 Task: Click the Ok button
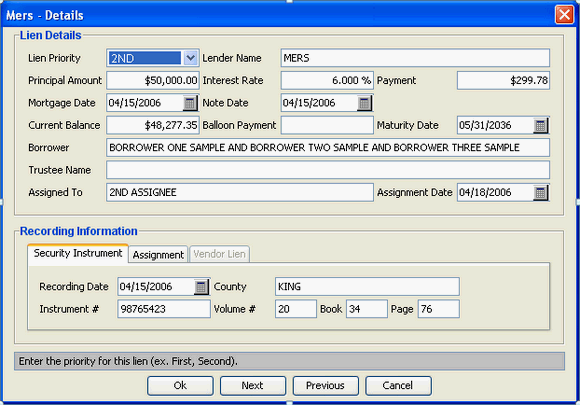(180, 386)
